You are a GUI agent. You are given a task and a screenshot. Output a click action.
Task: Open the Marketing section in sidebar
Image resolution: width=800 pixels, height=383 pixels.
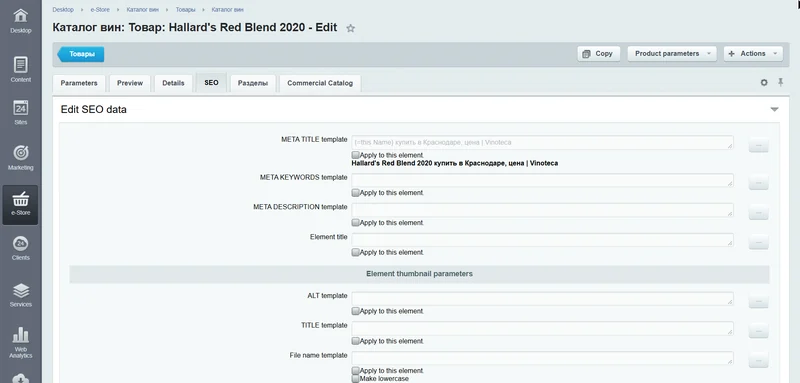20,158
